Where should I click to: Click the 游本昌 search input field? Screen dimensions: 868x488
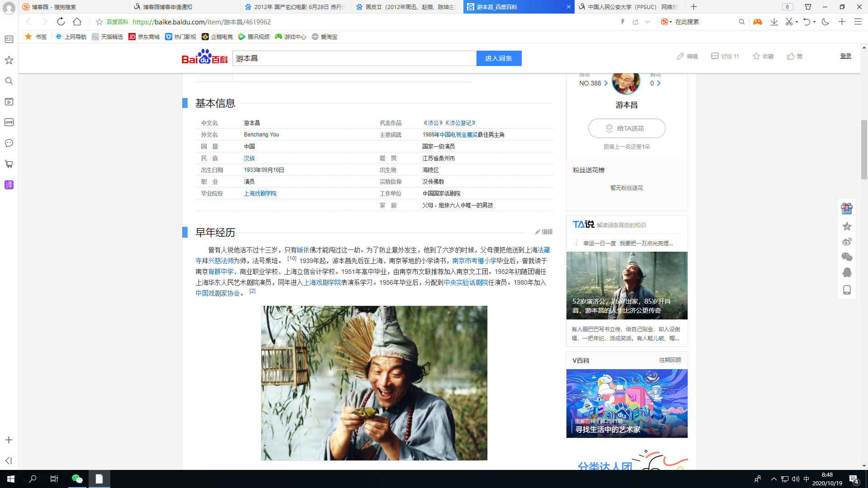(354, 58)
